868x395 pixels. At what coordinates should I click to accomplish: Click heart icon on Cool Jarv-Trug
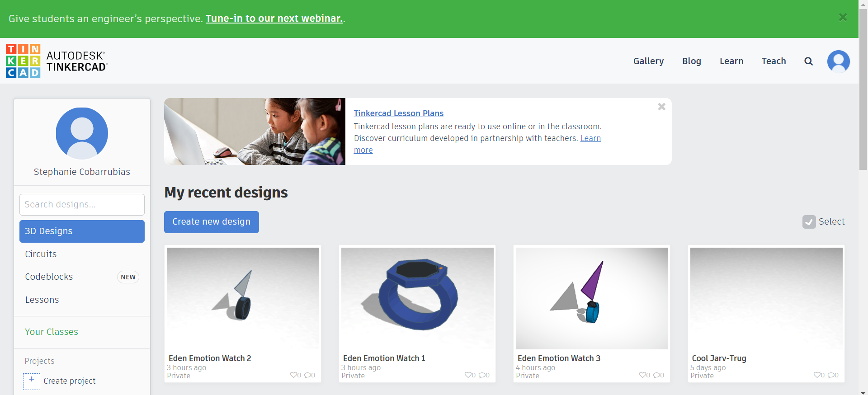(817, 375)
